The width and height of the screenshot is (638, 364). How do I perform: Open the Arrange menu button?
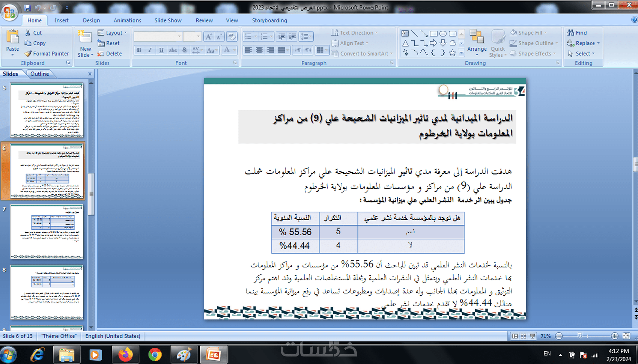(x=477, y=43)
